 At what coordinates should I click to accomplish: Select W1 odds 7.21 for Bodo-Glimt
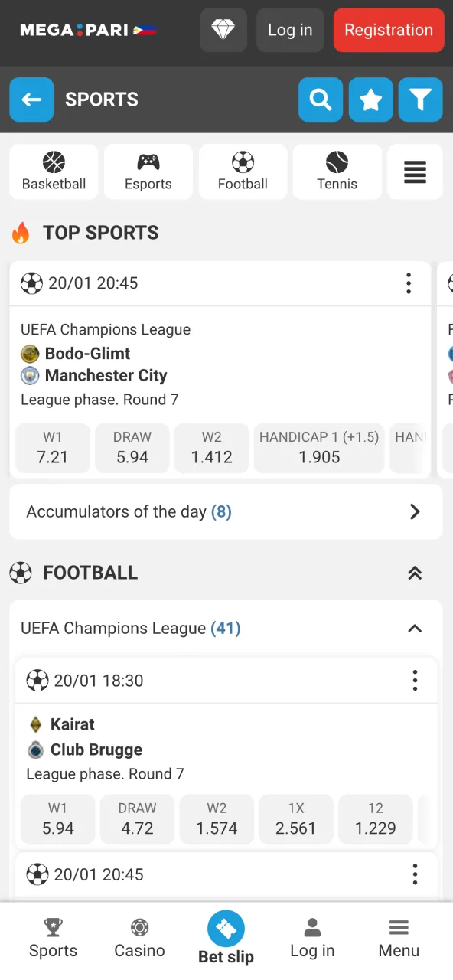pos(52,448)
